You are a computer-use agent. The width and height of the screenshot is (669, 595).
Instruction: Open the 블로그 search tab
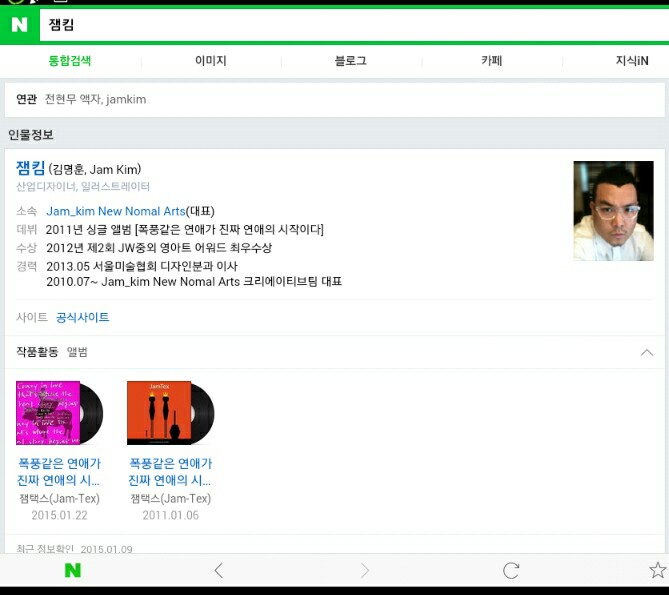pyautogui.click(x=351, y=61)
